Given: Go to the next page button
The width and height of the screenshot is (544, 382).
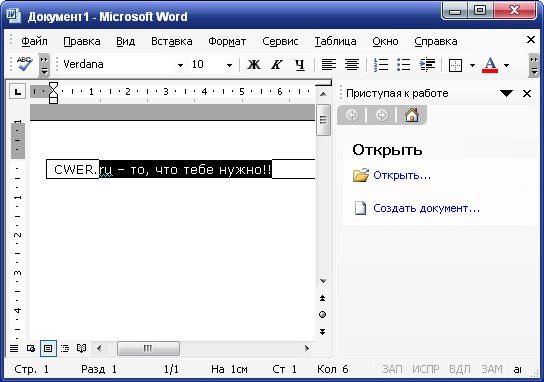Looking at the screenshot, I should pos(323,332).
